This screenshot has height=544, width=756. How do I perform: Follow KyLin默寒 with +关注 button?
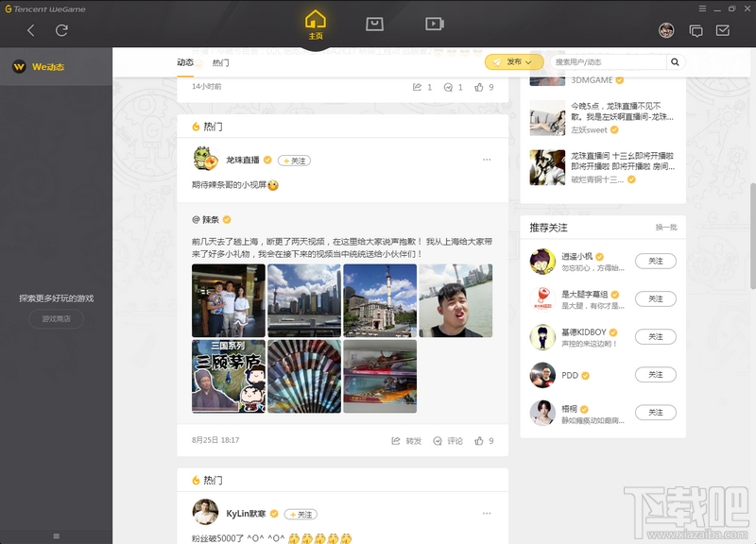[x=301, y=514]
